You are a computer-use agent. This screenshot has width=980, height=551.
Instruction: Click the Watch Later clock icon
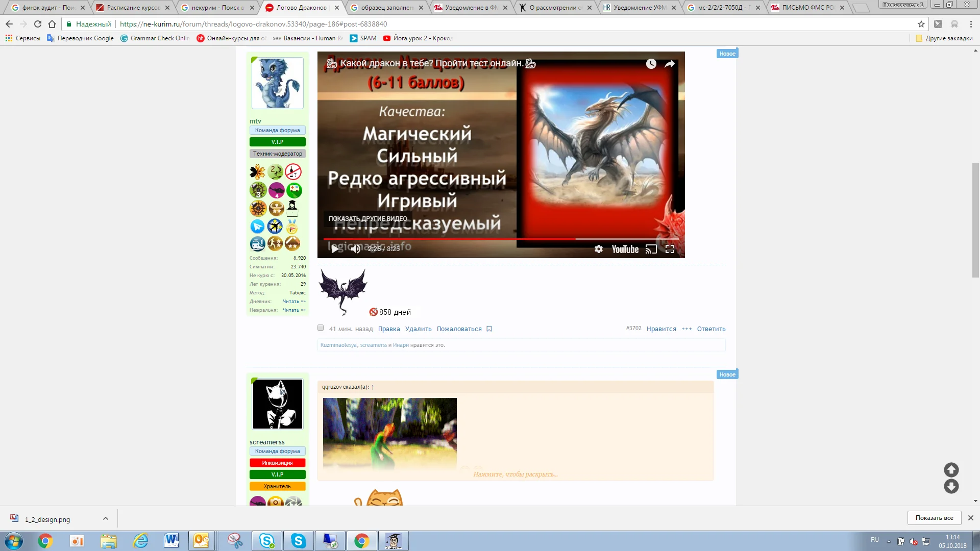[651, 64]
